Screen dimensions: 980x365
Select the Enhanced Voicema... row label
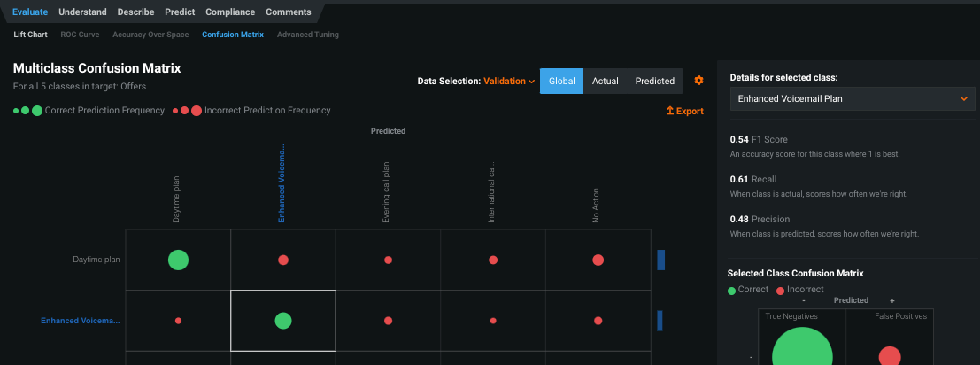click(80, 321)
